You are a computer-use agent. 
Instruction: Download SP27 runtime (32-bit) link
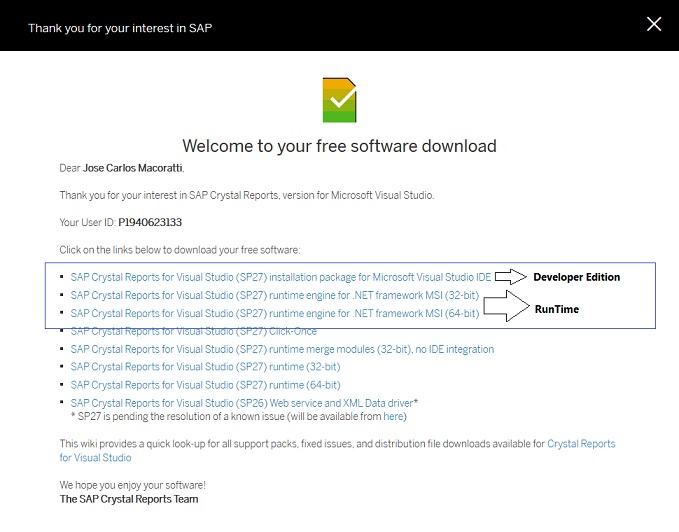point(205,367)
